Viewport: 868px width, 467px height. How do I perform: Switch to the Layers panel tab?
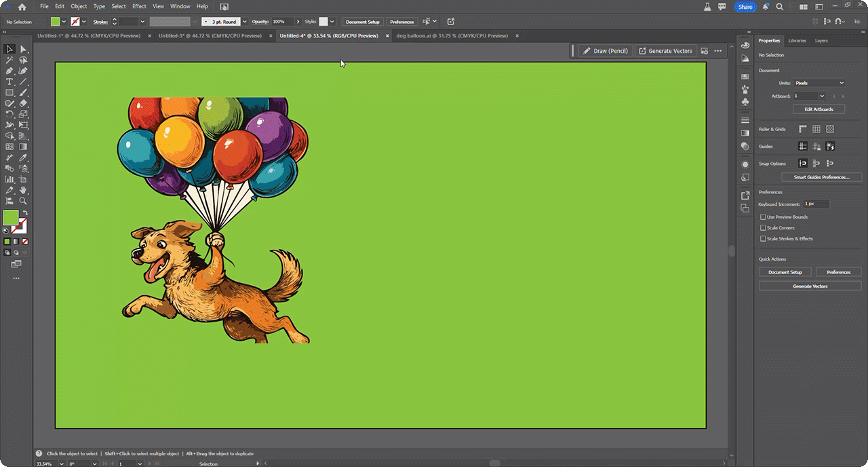[x=821, y=41]
